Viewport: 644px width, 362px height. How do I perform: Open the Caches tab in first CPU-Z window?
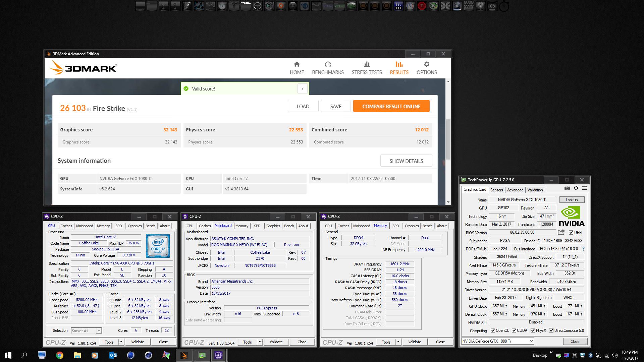coord(66,226)
